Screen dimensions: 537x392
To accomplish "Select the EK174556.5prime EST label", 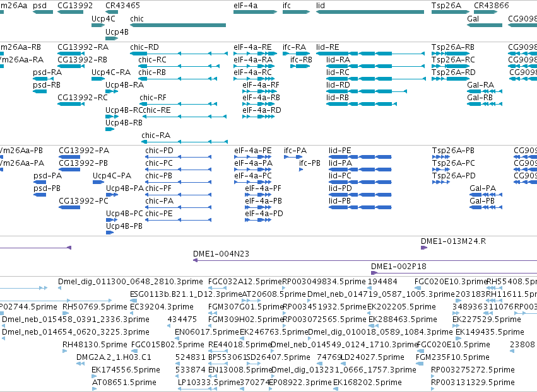I will 126,370.
